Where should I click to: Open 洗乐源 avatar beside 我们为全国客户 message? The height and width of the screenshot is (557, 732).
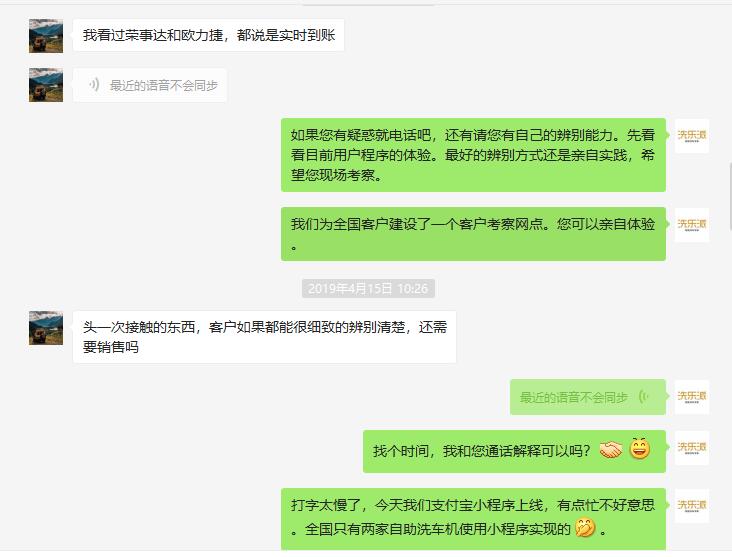click(692, 225)
